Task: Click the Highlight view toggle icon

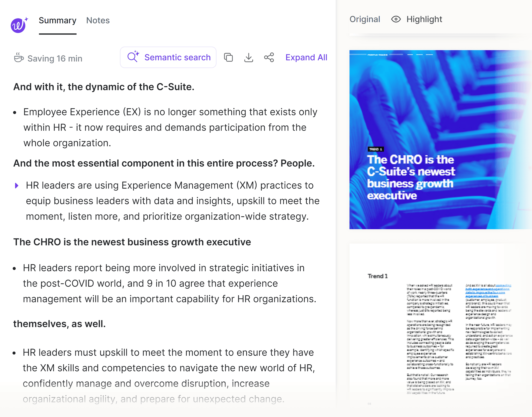Action: 396,19
